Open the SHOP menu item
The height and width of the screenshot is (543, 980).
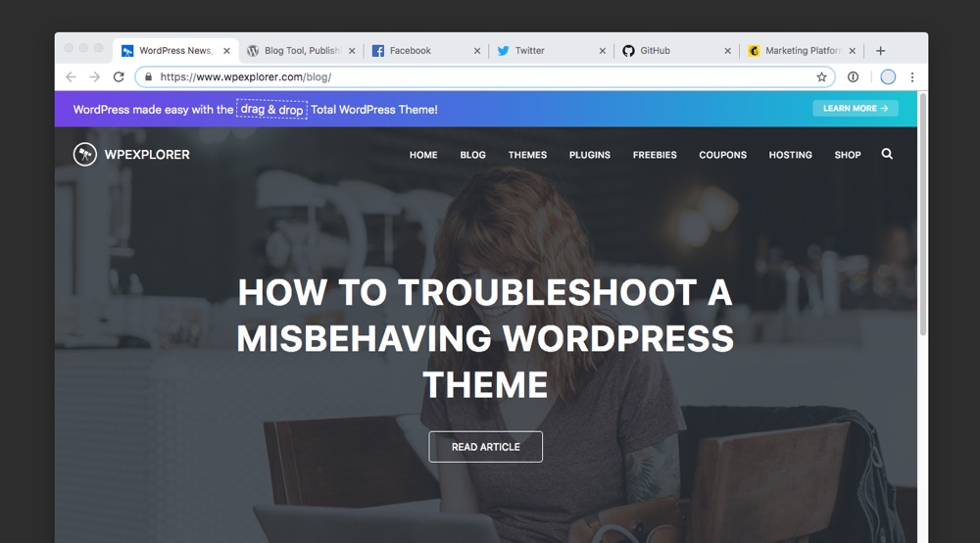pyautogui.click(x=848, y=155)
